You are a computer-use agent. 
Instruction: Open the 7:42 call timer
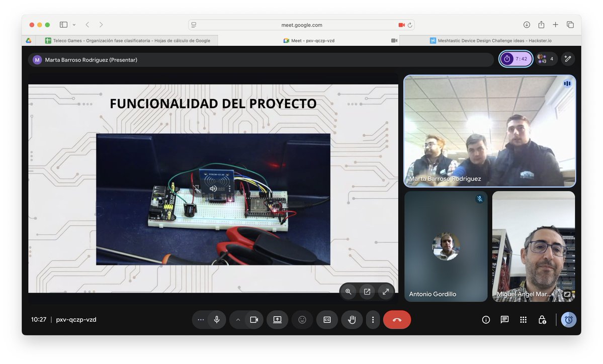click(515, 59)
